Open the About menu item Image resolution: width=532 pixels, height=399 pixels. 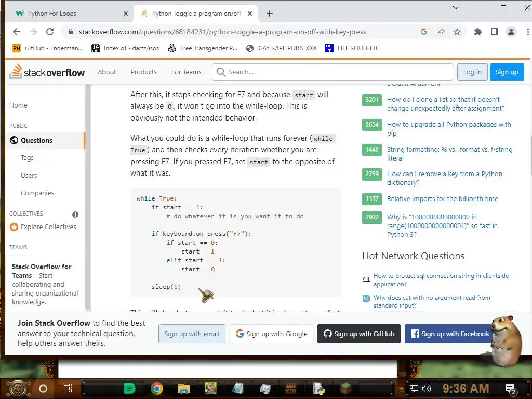point(107,72)
